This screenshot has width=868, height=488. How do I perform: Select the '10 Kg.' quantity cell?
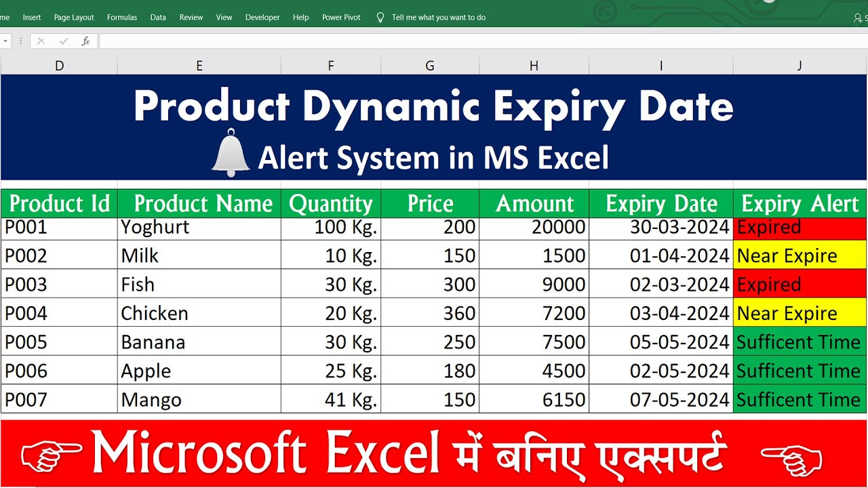[x=331, y=255]
